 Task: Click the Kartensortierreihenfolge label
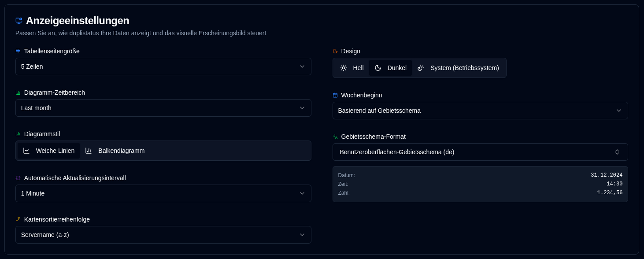pyautogui.click(x=57, y=219)
